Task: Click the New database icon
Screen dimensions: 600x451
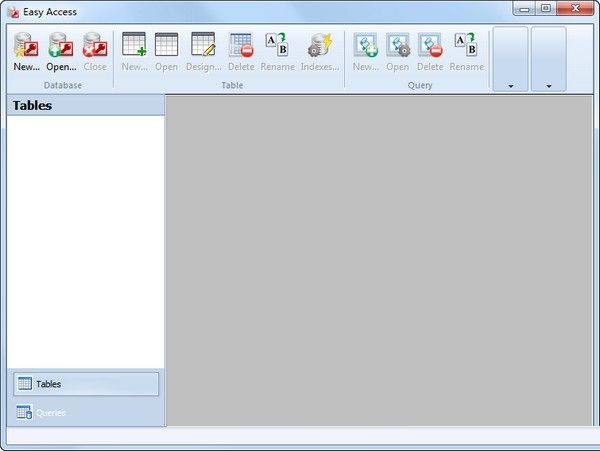Action: click(27, 52)
